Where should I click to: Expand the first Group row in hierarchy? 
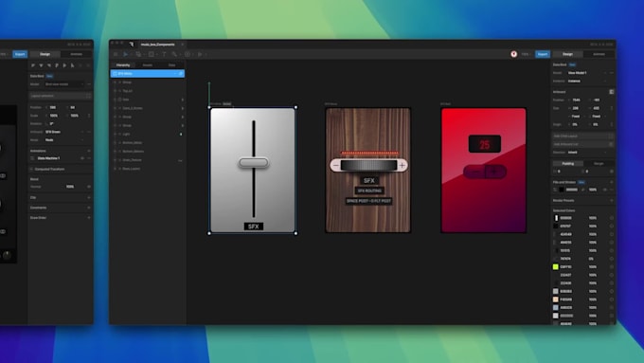pyautogui.click(x=115, y=82)
